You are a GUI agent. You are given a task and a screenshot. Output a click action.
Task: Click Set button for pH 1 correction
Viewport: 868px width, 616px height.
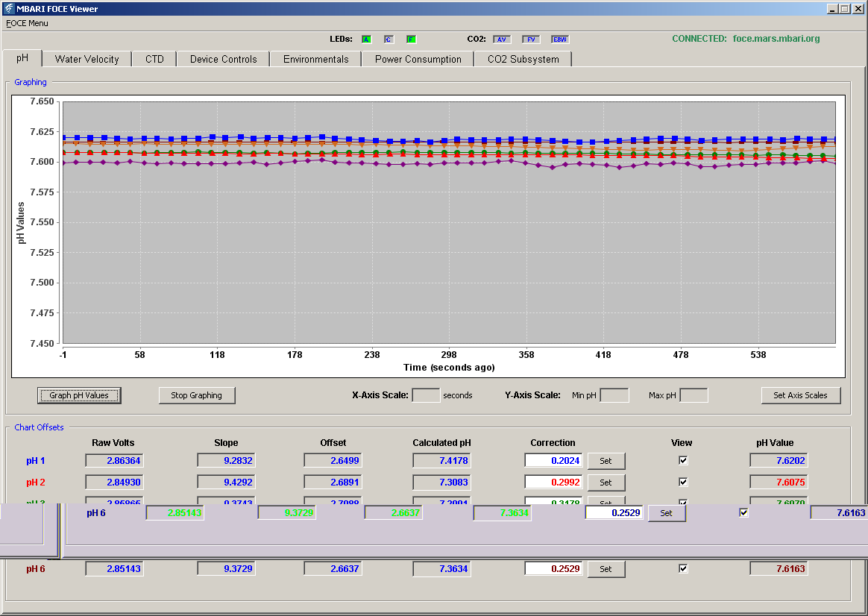click(x=606, y=460)
